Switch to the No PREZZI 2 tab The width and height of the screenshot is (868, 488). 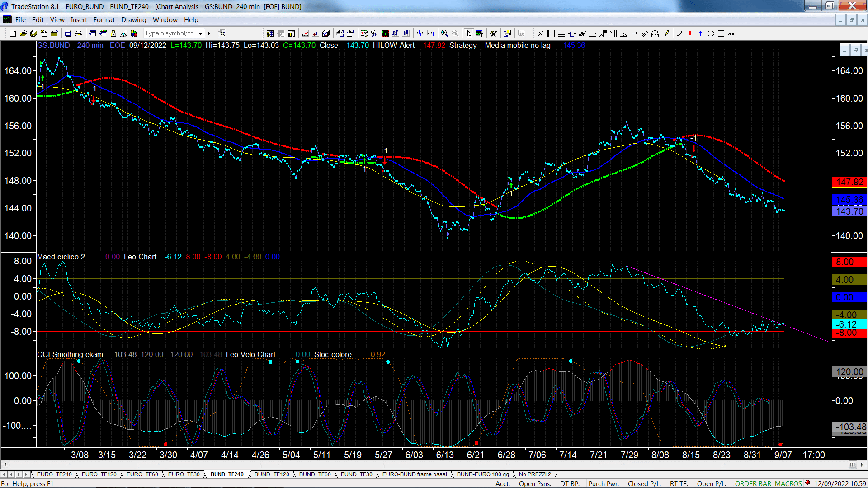pos(535,474)
